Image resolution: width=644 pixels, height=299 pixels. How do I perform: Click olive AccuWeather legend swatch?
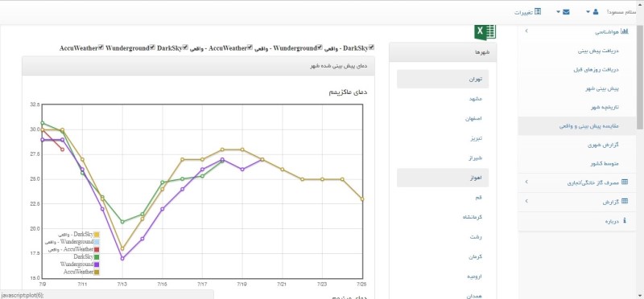point(97,272)
